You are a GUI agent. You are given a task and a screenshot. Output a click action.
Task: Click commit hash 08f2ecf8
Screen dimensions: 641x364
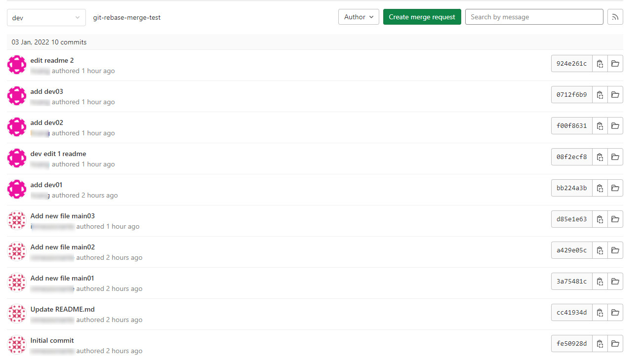click(572, 157)
